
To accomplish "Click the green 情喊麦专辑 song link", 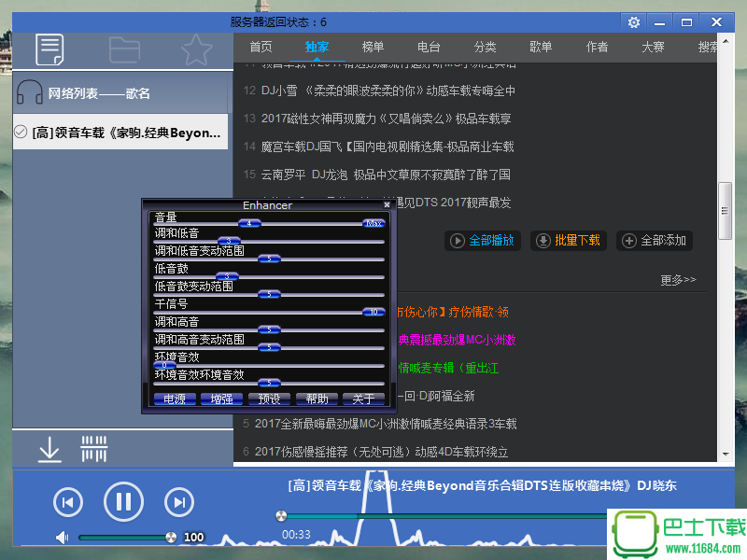I will click(x=448, y=368).
